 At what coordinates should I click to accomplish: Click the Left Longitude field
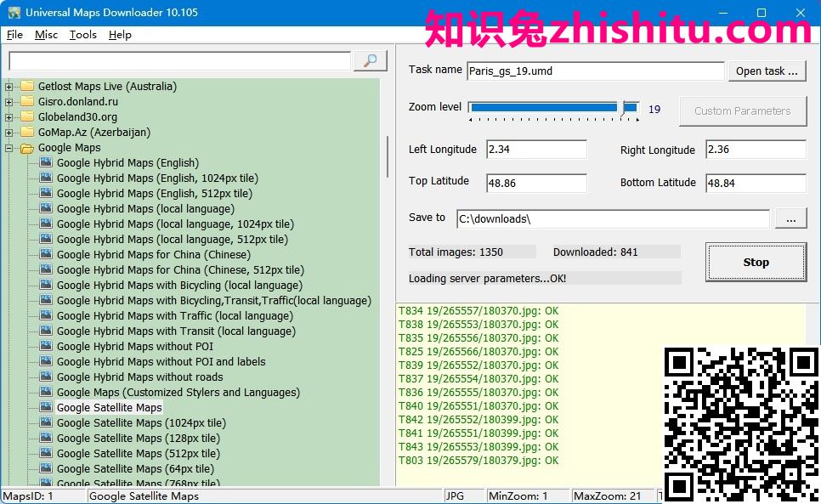(x=536, y=150)
